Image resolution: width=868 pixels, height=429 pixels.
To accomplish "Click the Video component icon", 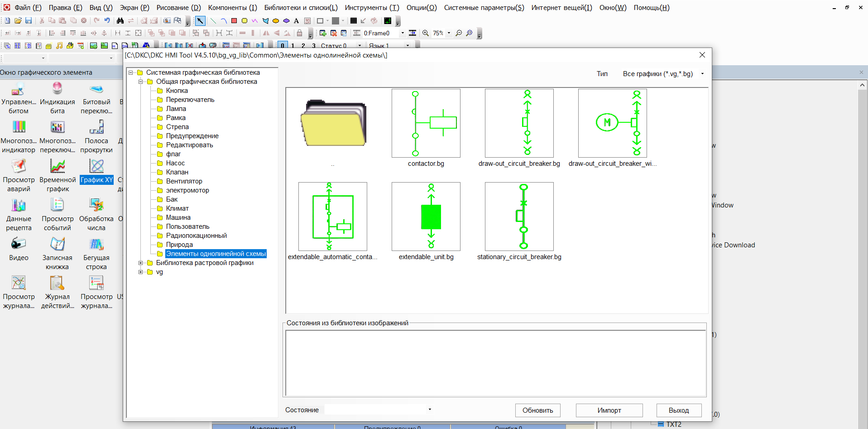I will [19, 244].
